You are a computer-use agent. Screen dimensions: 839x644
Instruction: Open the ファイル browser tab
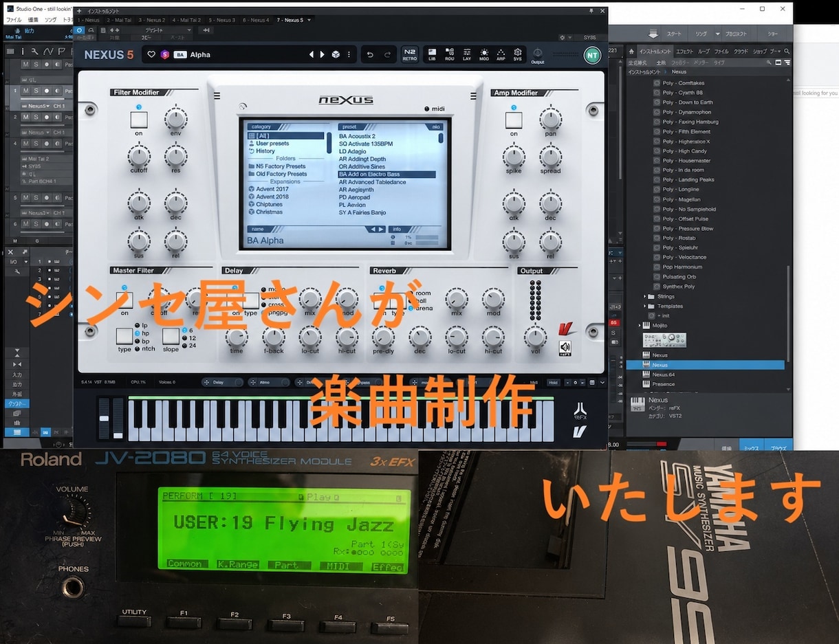point(721,52)
